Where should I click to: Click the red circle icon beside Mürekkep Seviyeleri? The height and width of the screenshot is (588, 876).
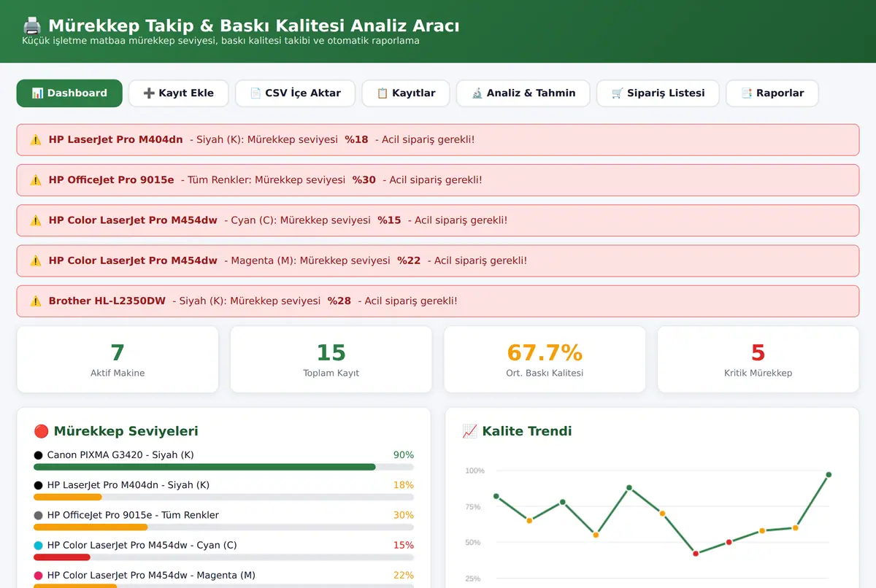(42, 431)
